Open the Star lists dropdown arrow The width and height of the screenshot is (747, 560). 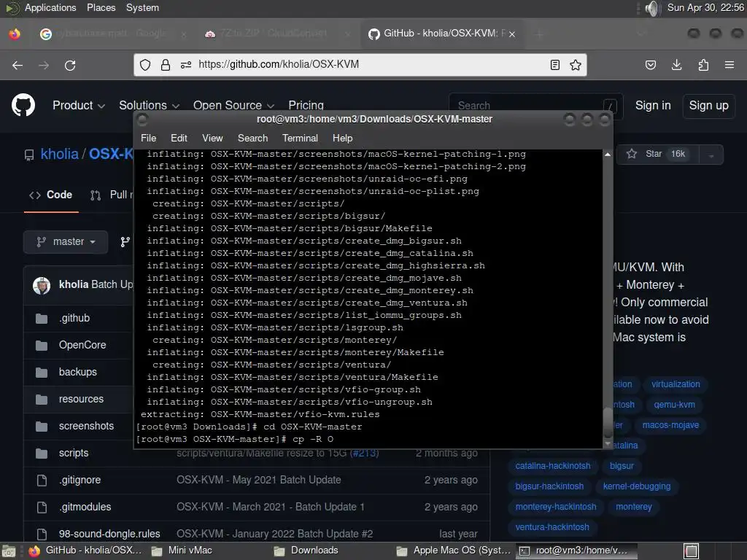711,155
